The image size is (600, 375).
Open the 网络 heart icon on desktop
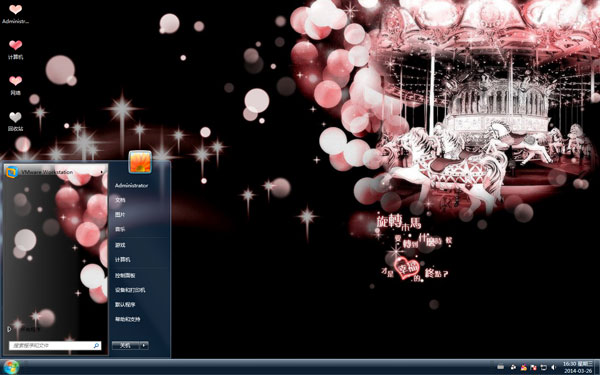coord(15,81)
